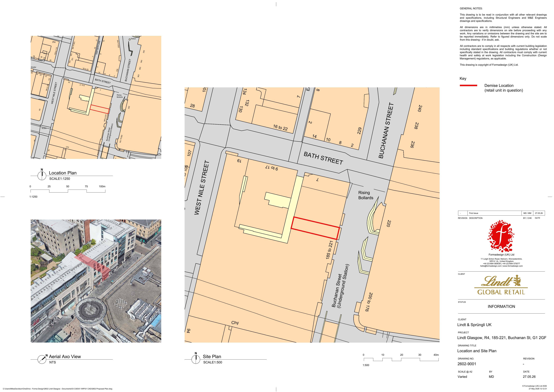
Task: Click '185 to 221' label in the Site Plan
Action: click(329, 250)
